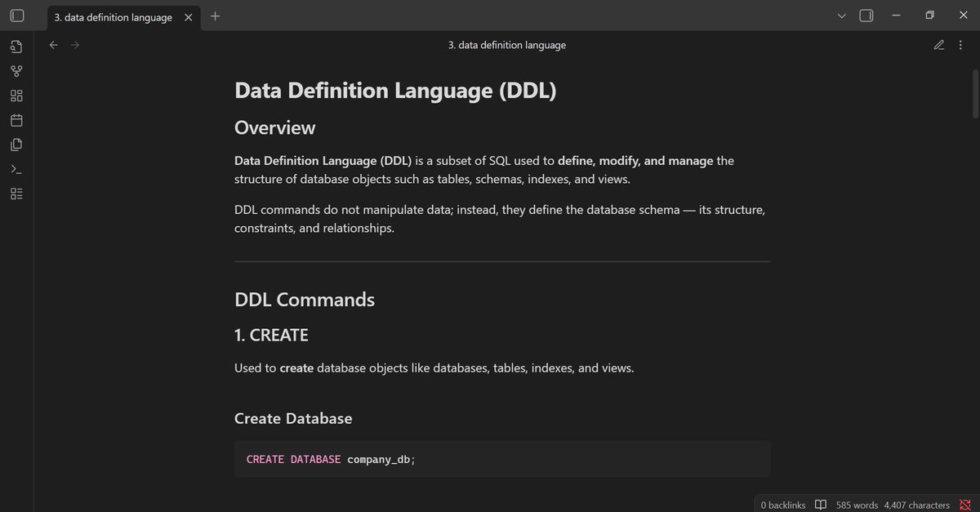Click the 'Create Database' subheading
The width and height of the screenshot is (980, 512).
coord(293,418)
